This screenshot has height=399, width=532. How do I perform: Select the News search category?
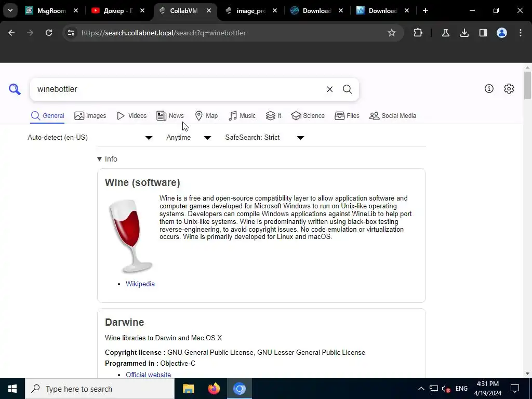pos(170,116)
